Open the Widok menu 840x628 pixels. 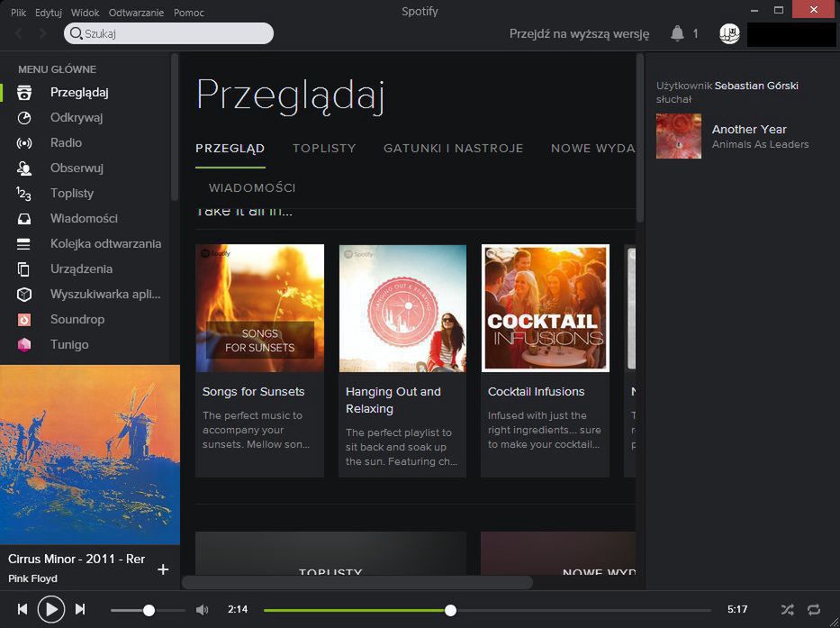[x=86, y=13]
